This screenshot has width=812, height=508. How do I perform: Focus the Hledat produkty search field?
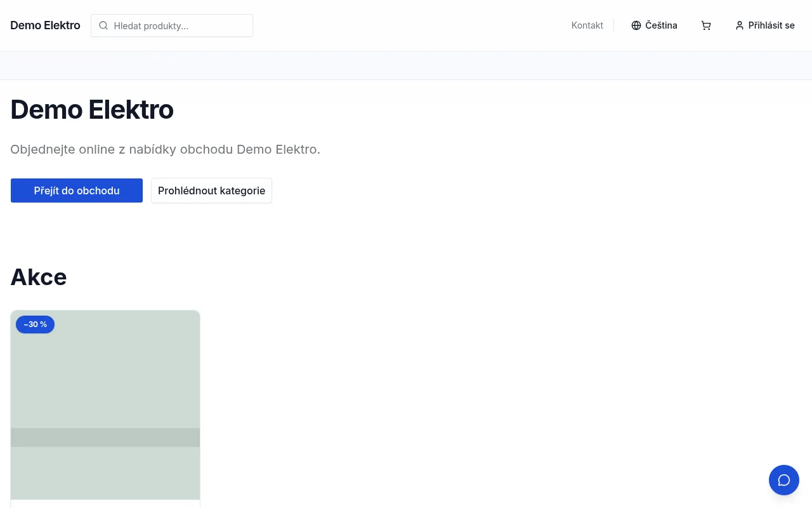[x=172, y=25]
